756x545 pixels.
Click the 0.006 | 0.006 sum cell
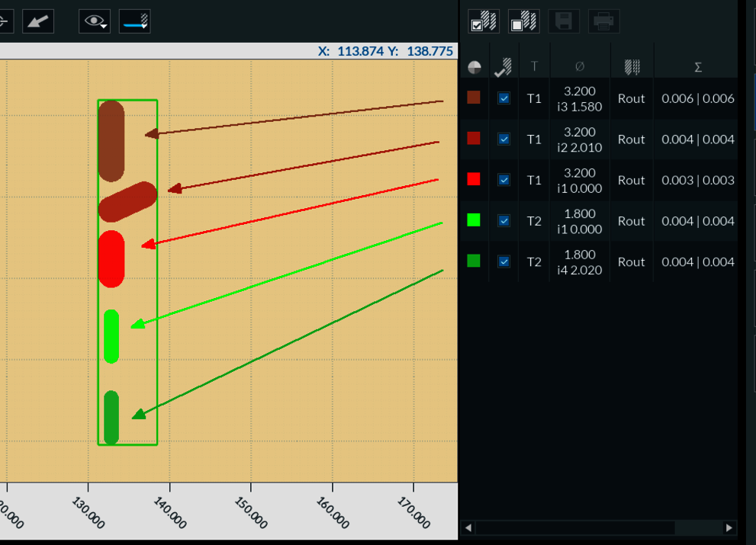(698, 99)
